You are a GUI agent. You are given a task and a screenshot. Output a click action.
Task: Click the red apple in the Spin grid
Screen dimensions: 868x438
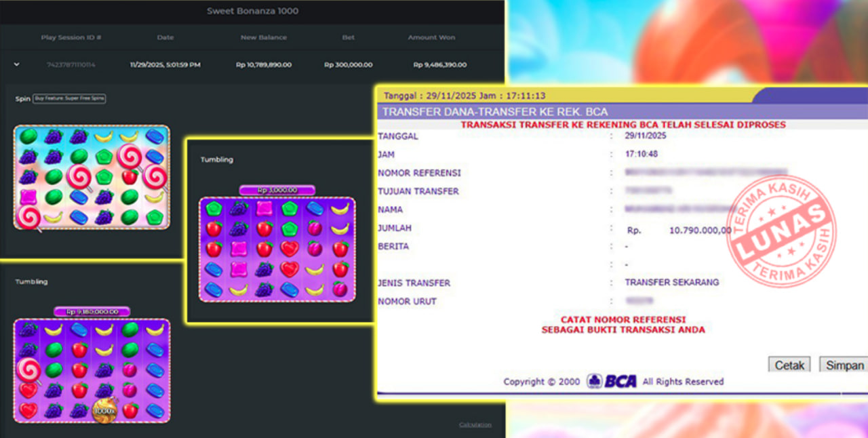click(130, 178)
